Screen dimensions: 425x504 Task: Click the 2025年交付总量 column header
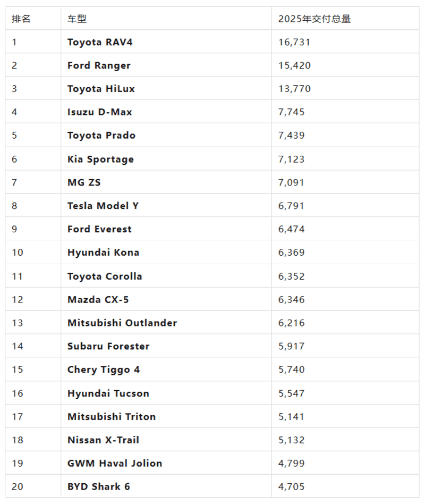click(314, 19)
